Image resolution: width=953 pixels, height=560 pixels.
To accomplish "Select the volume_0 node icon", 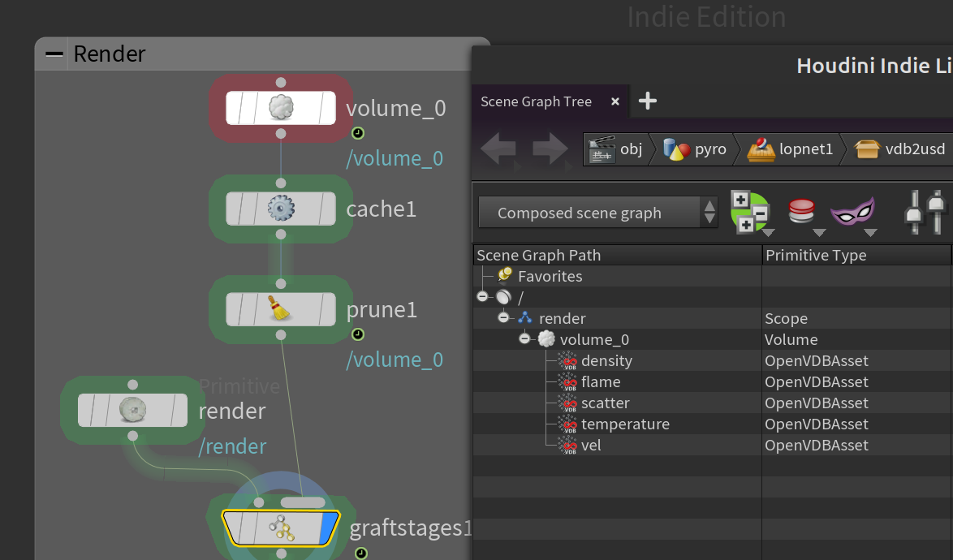I will [x=281, y=108].
